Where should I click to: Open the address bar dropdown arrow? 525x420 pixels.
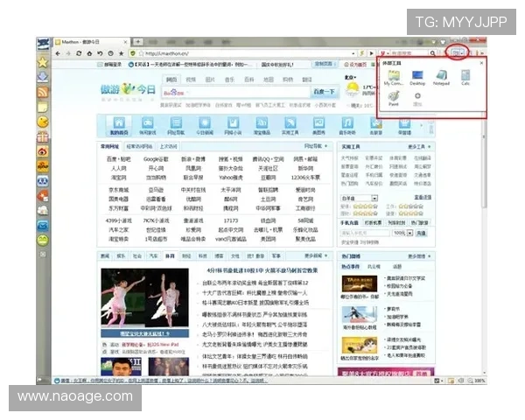pyautogui.click(x=353, y=53)
